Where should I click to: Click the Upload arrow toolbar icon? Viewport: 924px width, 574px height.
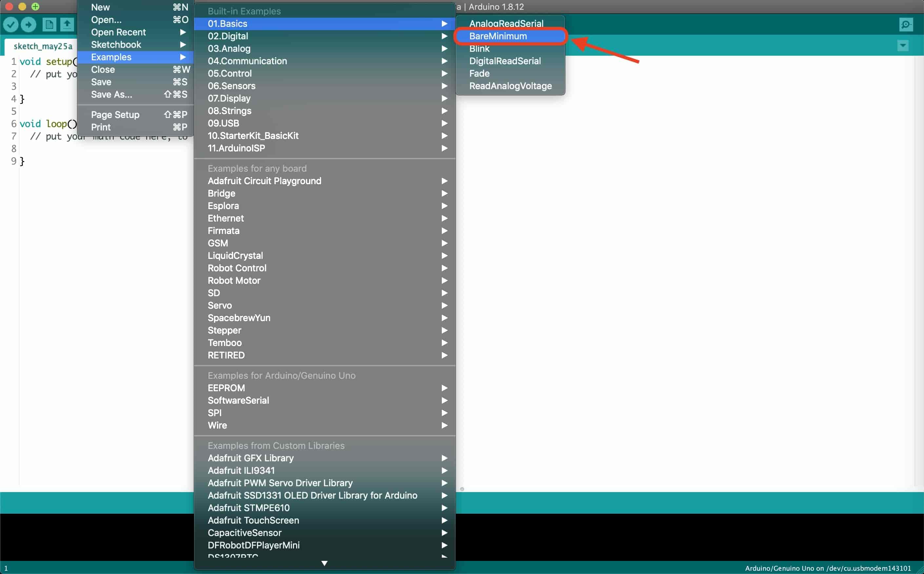(29, 25)
